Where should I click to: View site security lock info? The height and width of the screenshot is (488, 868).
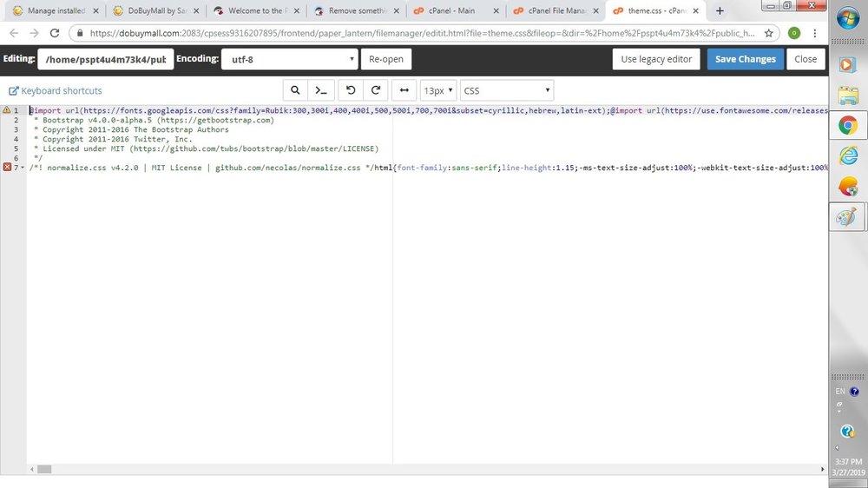pyautogui.click(x=80, y=33)
